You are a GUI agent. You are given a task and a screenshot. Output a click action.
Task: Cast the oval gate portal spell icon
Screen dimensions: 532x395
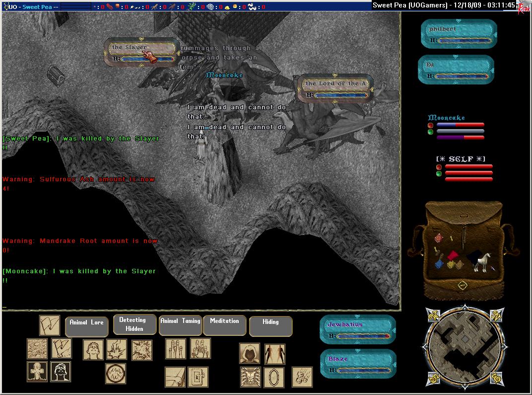click(273, 377)
